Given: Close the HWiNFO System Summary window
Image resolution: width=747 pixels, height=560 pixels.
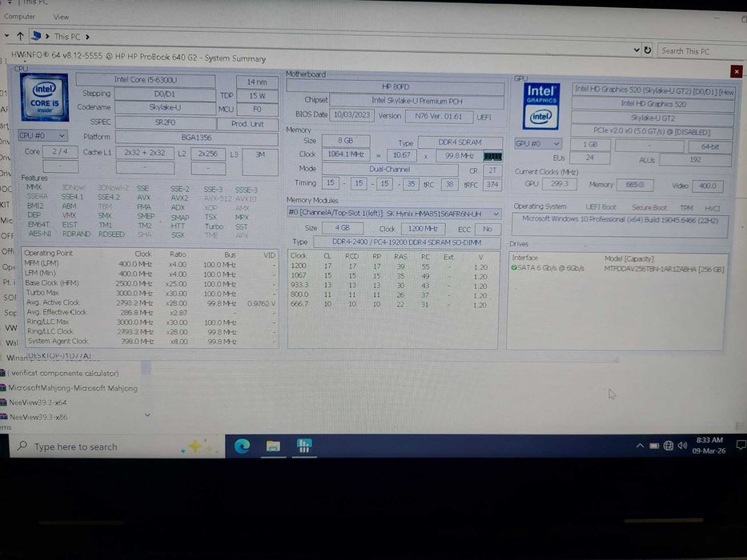Looking at the screenshot, I should [737, 71].
